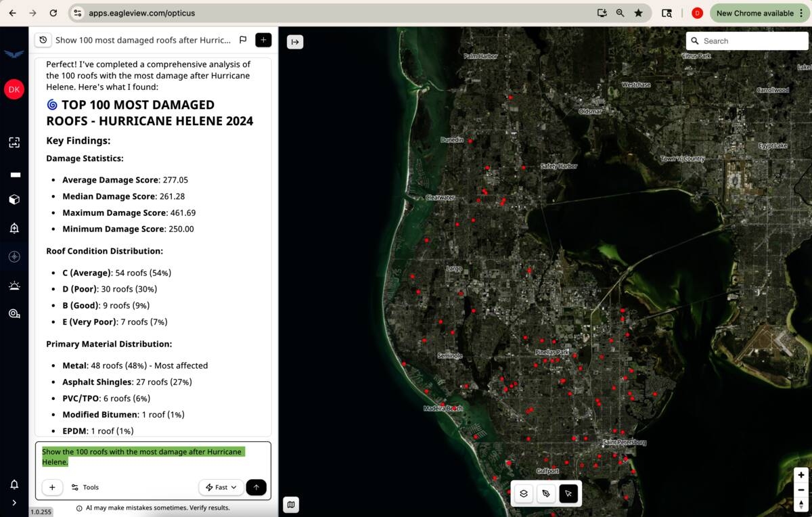Click the map Search field

click(x=747, y=41)
